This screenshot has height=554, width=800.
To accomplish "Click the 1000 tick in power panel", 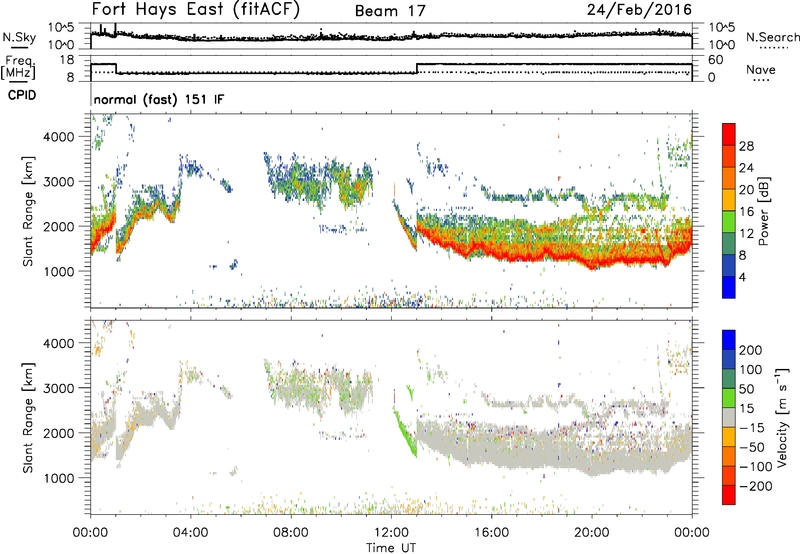I will [59, 272].
